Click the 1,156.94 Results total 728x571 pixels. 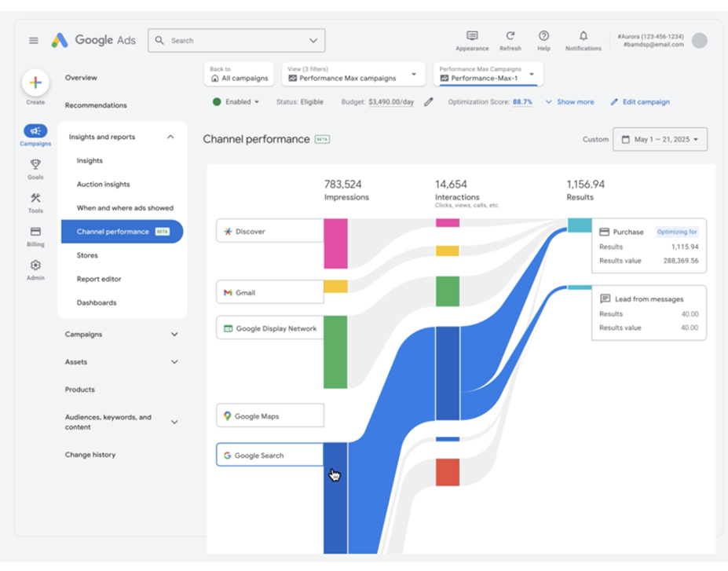tap(586, 185)
